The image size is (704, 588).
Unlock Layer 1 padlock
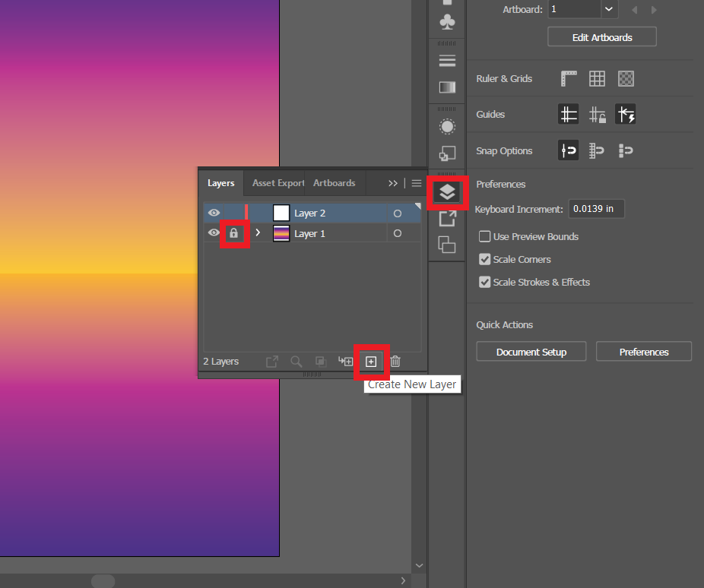(234, 232)
